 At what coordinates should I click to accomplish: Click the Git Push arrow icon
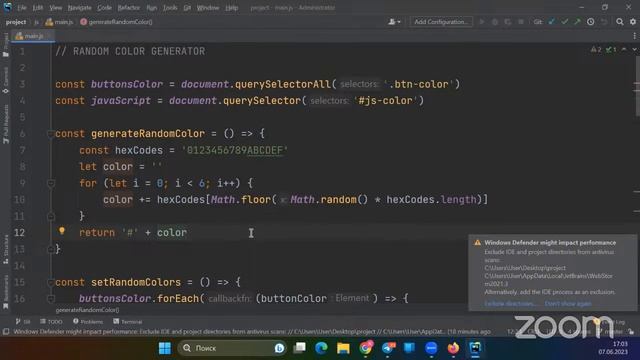(577, 22)
